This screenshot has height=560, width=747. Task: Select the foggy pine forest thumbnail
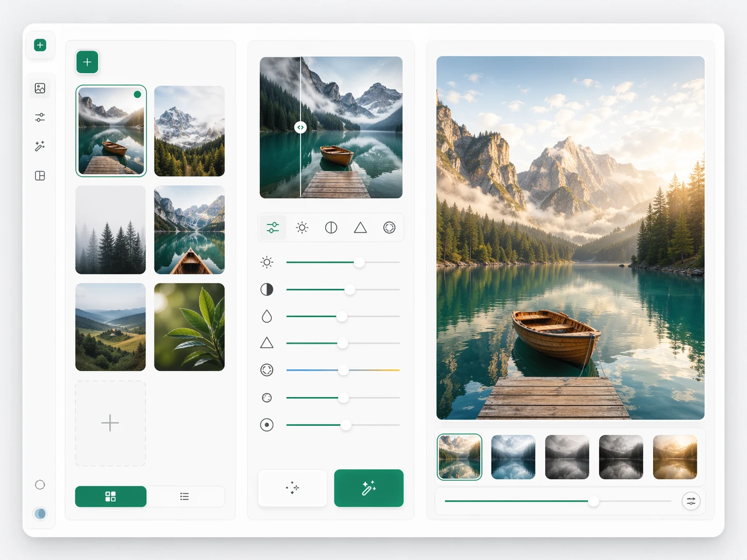coord(110,229)
